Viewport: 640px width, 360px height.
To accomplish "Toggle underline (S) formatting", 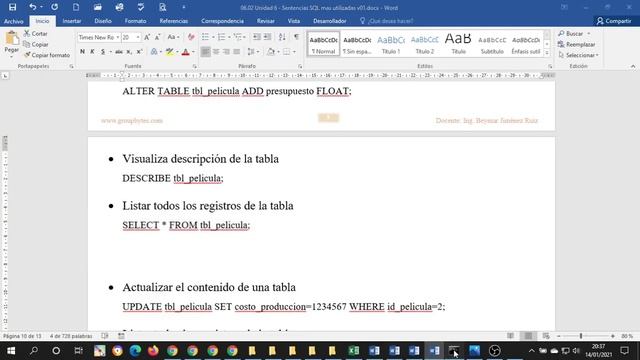I will [103, 51].
